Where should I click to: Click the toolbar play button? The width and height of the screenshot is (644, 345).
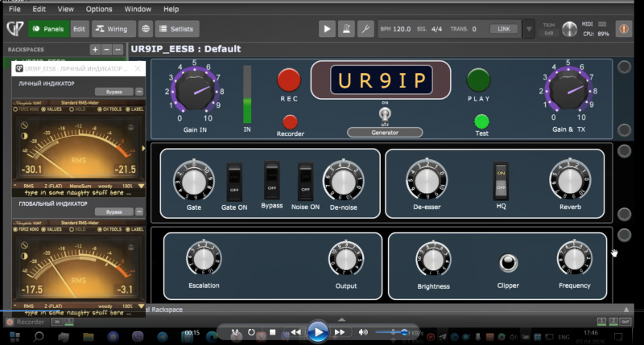[x=327, y=29]
